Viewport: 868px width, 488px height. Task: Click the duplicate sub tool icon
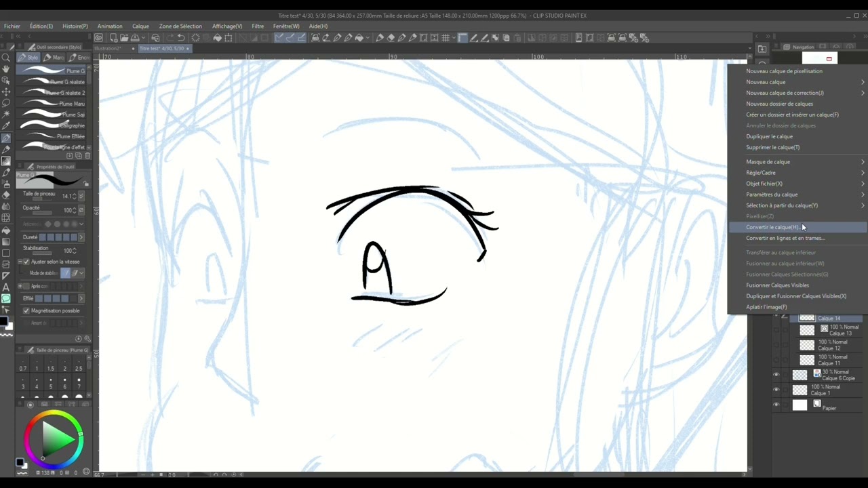(79, 156)
